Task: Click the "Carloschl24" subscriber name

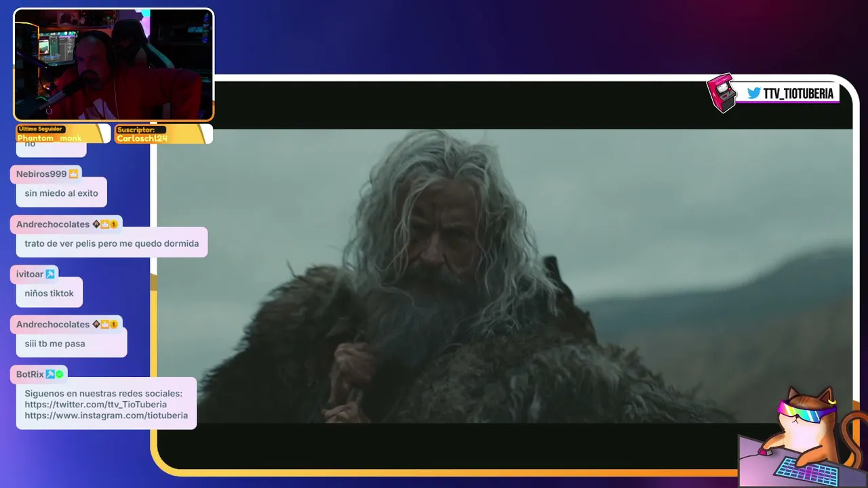Action: coord(142,138)
